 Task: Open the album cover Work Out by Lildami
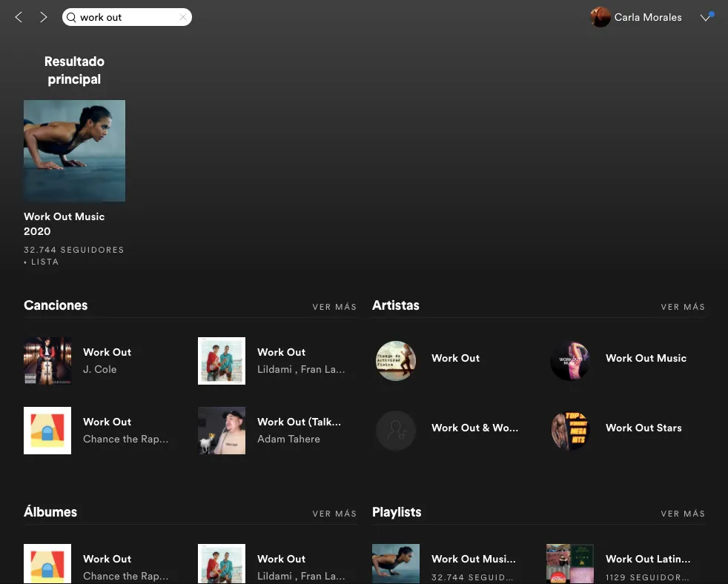tap(222, 563)
